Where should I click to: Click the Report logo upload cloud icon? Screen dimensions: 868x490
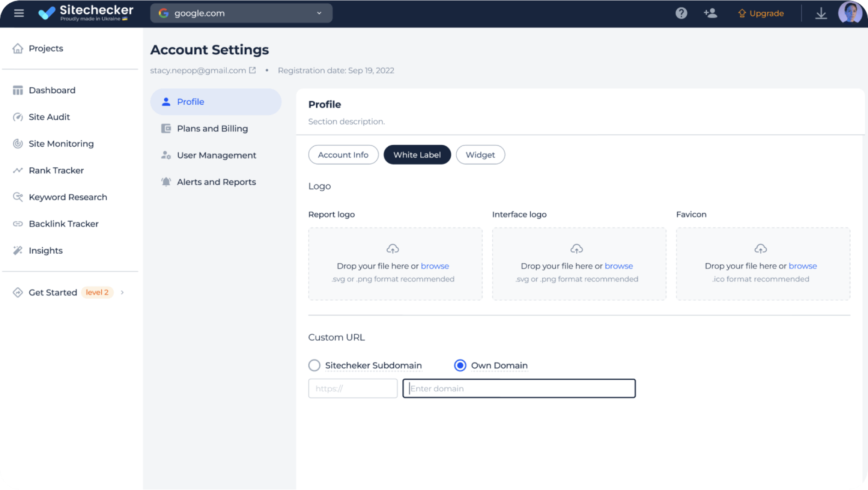[393, 249]
